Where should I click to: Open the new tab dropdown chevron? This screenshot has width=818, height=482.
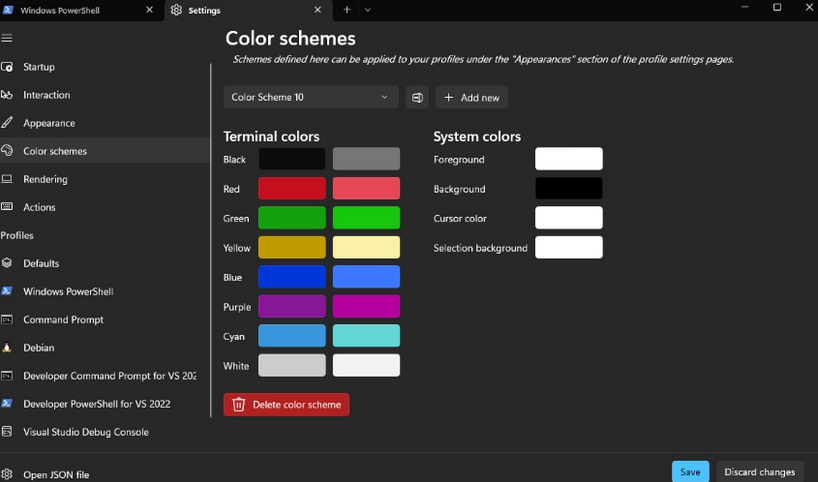click(x=367, y=10)
